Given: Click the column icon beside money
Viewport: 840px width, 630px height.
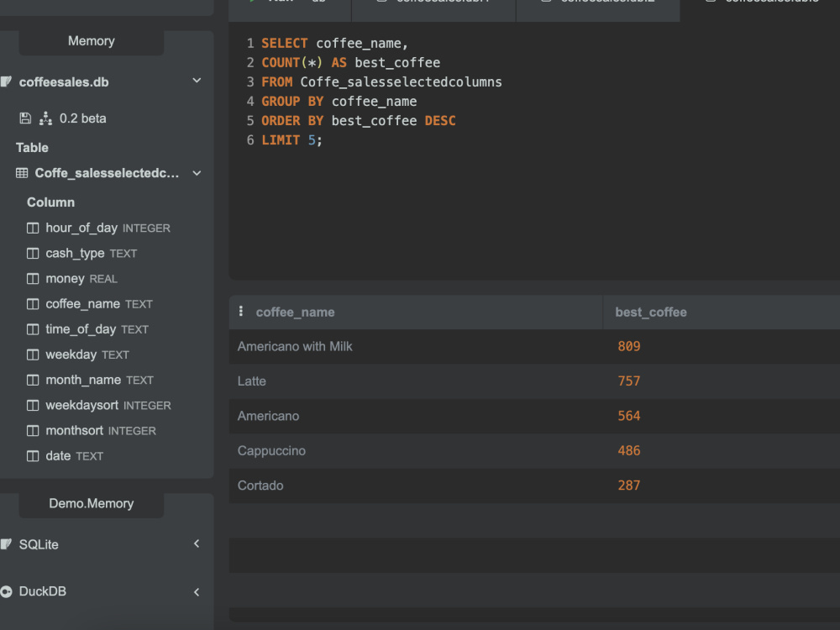Looking at the screenshot, I should [x=33, y=279].
